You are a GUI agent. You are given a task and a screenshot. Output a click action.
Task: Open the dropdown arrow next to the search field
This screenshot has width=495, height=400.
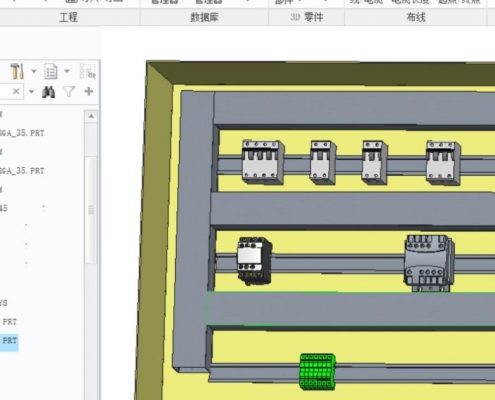[x=31, y=91]
